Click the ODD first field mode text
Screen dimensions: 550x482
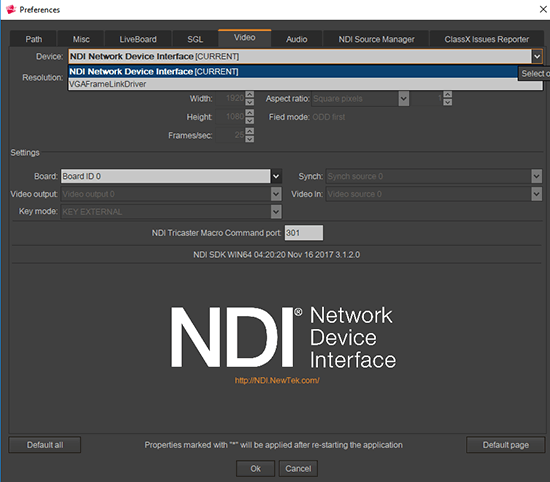click(329, 117)
